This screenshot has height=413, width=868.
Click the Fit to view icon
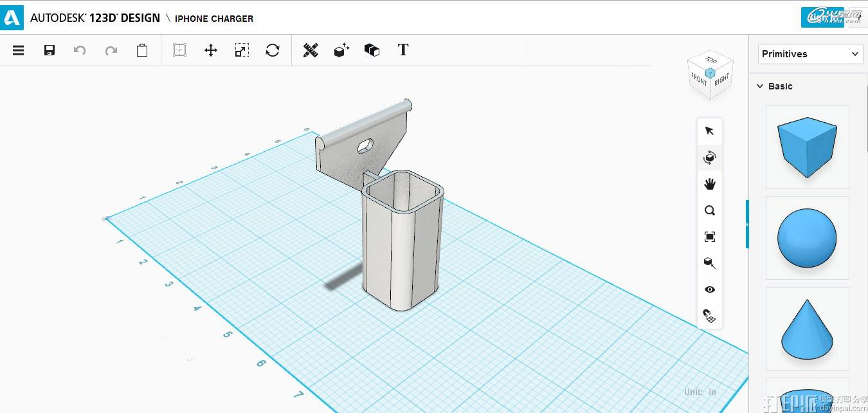(x=710, y=237)
